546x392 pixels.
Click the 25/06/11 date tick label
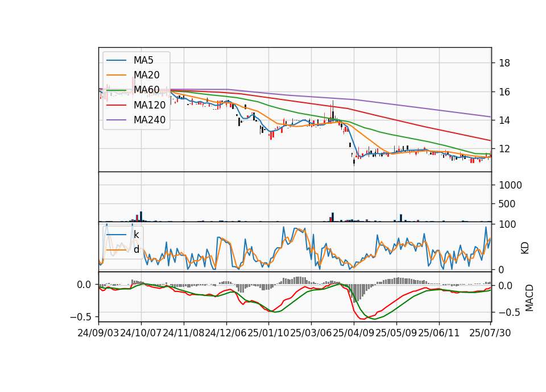click(x=439, y=333)
